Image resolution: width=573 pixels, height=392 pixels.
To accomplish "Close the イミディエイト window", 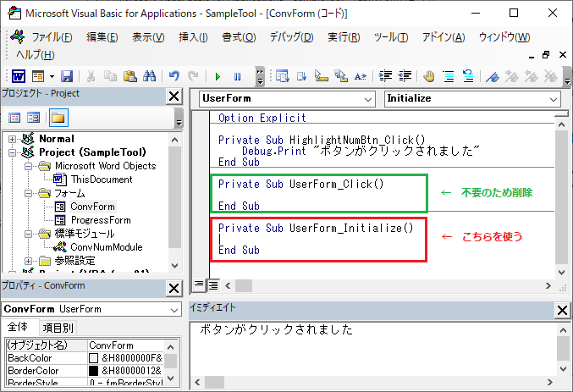I will coord(562,311).
